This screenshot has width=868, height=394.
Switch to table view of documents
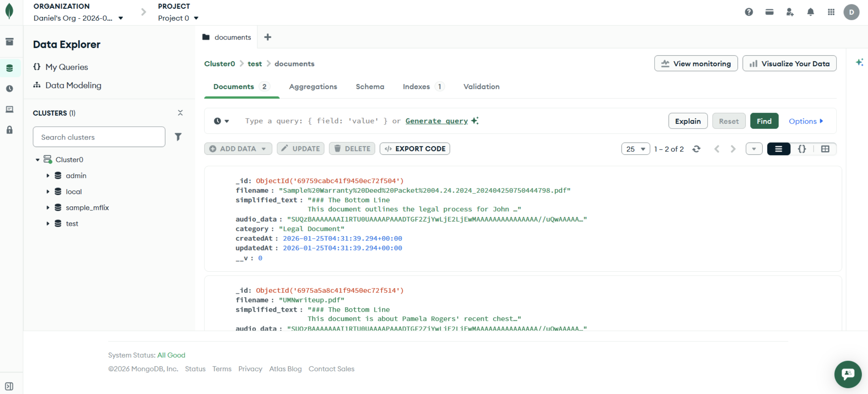(825, 149)
